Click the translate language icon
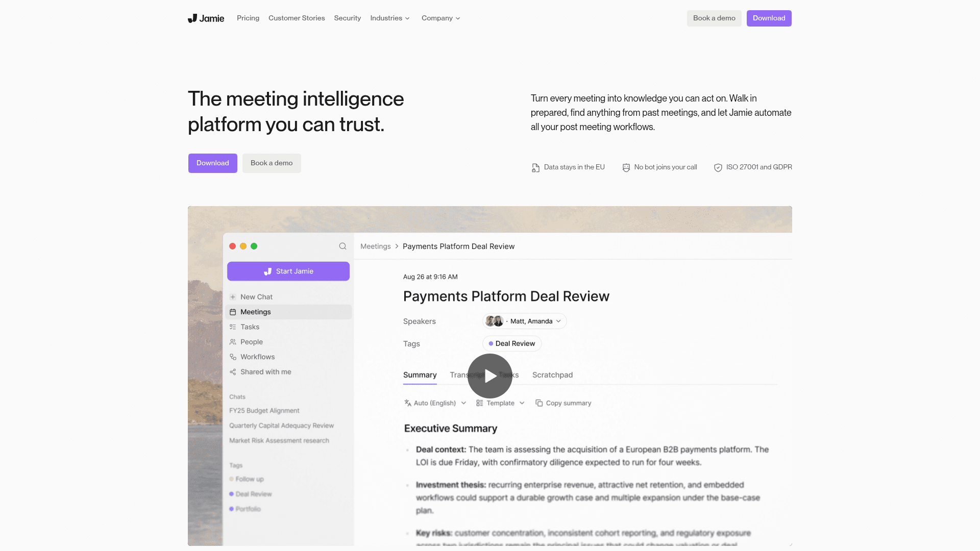The height and width of the screenshot is (551, 980). click(x=408, y=403)
